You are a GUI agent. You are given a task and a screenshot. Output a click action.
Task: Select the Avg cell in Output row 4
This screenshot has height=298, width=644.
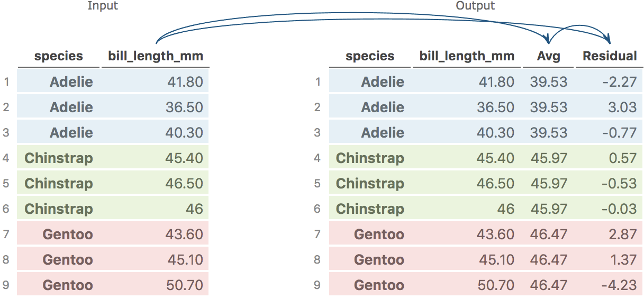pyautogui.click(x=548, y=158)
